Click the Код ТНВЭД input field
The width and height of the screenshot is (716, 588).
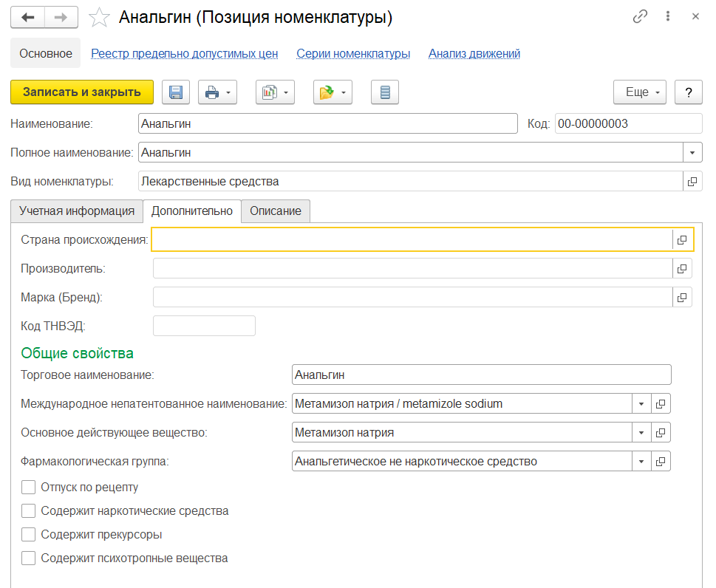[x=204, y=326]
